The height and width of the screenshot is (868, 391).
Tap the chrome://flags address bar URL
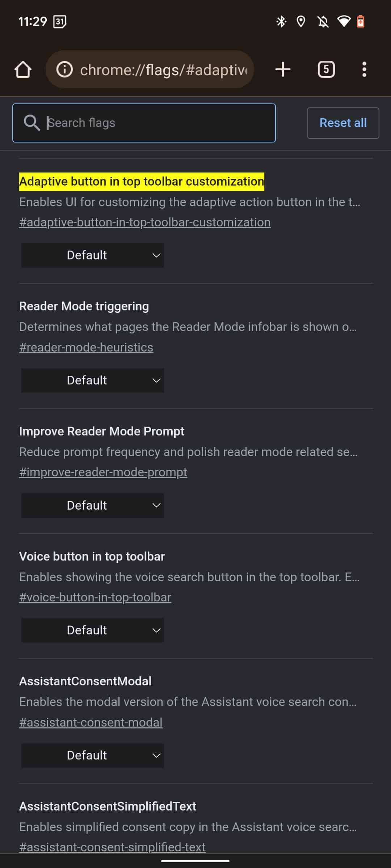163,69
